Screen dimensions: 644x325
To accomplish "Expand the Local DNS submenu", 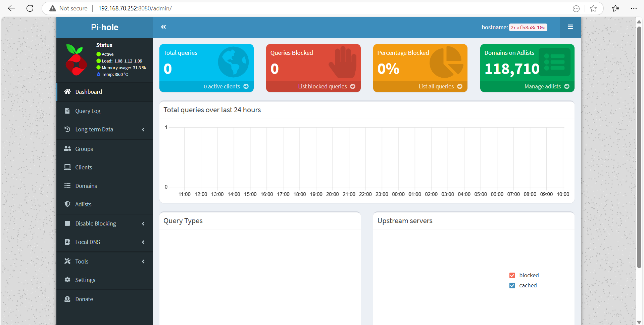I will pyautogui.click(x=143, y=242).
